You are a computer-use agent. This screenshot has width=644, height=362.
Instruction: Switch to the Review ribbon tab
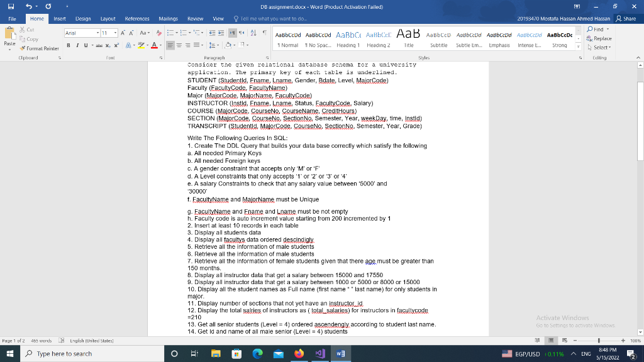[x=197, y=19]
